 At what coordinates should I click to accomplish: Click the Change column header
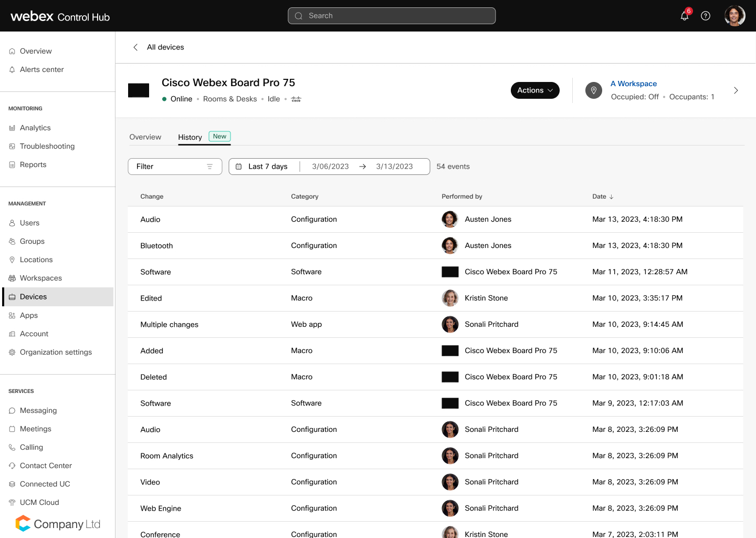[x=152, y=196]
